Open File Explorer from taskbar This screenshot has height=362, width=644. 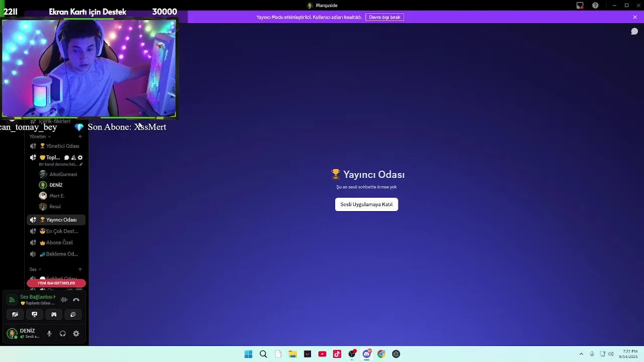(292, 354)
